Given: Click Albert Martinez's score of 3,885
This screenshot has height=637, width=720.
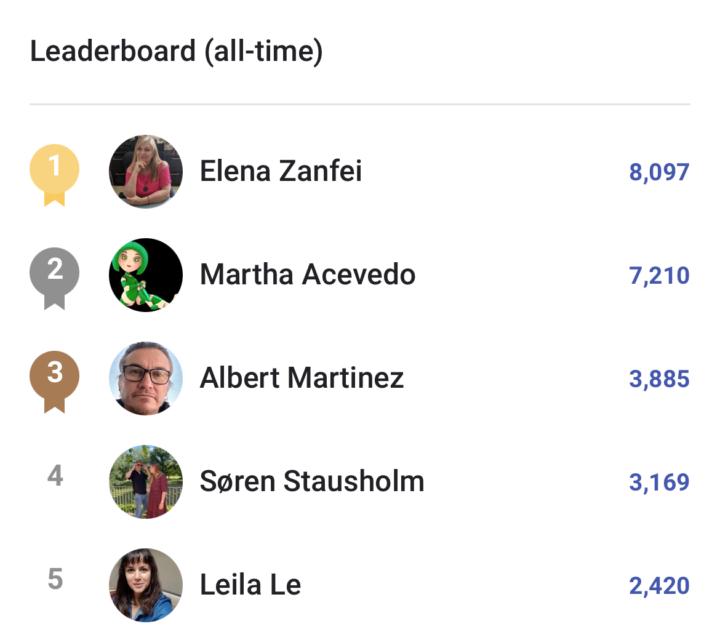Looking at the screenshot, I should click(x=659, y=379).
